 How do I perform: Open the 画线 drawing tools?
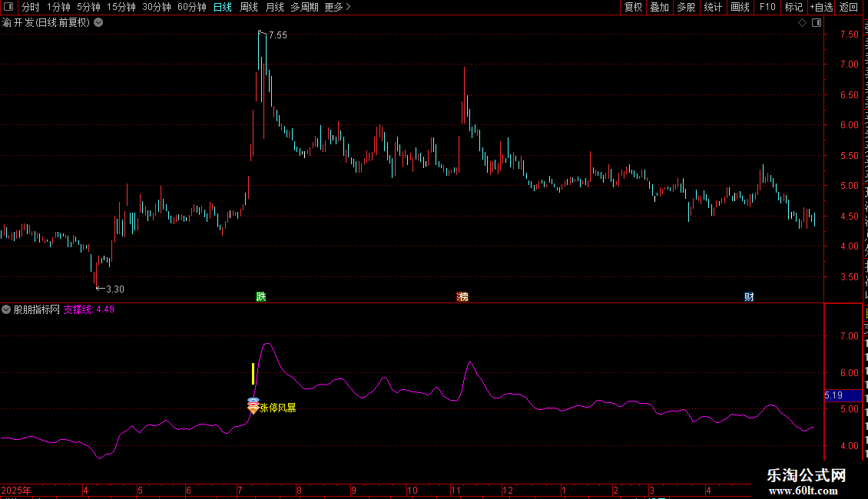point(740,7)
